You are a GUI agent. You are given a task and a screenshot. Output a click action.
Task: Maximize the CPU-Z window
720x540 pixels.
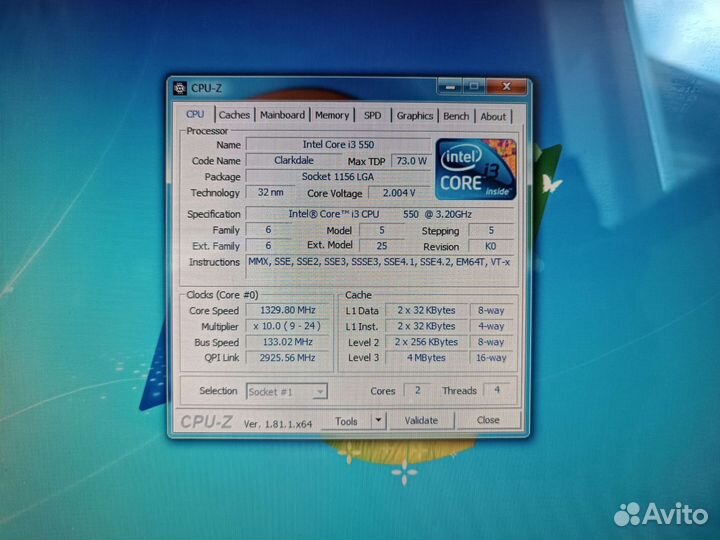(474, 86)
